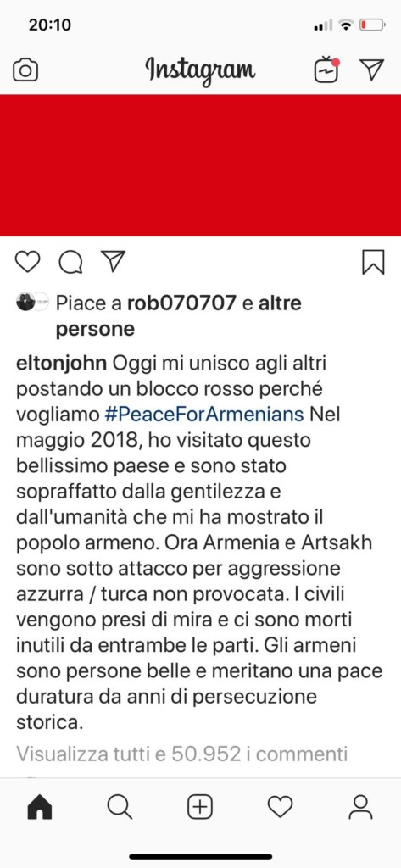The width and height of the screenshot is (401, 868).
Task: Save post with bookmark icon
Action: (x=373, y=262)
